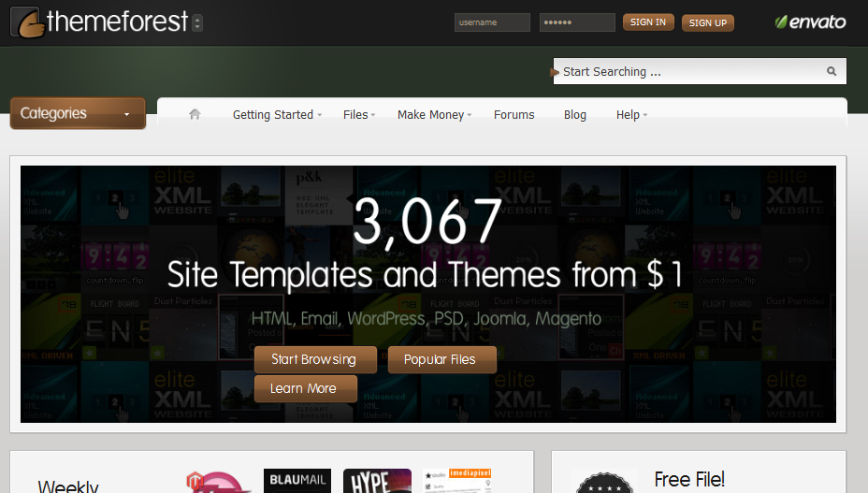Image resolution: width=868 pixels, height=493 pixels.
Task: Click the Sign Up button
Action: click(707, 22)
